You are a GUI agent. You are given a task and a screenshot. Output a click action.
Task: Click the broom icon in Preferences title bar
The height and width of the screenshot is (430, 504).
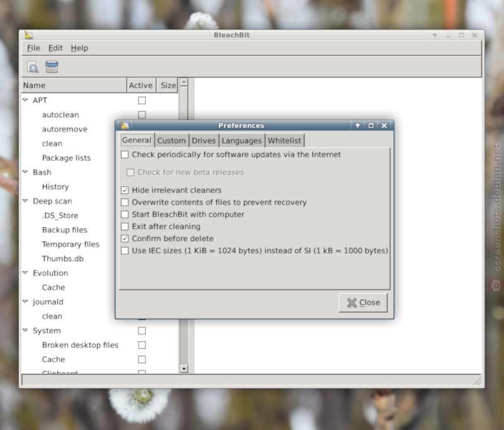pos(125,125)
